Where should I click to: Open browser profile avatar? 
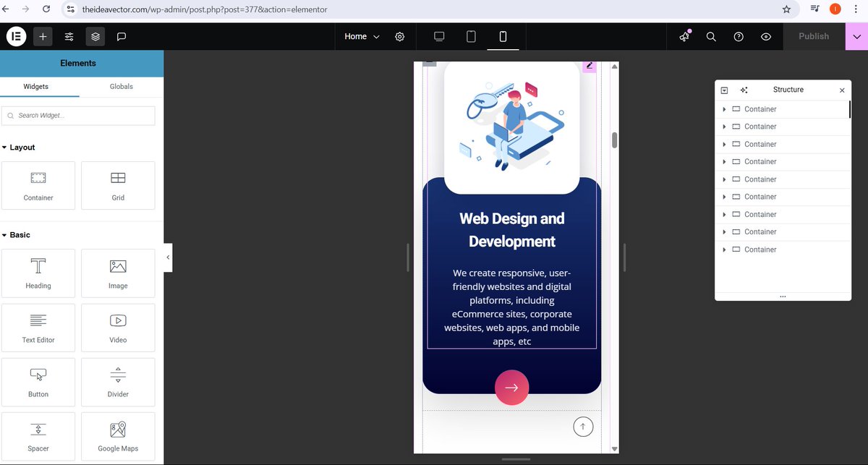coord(835,9)
